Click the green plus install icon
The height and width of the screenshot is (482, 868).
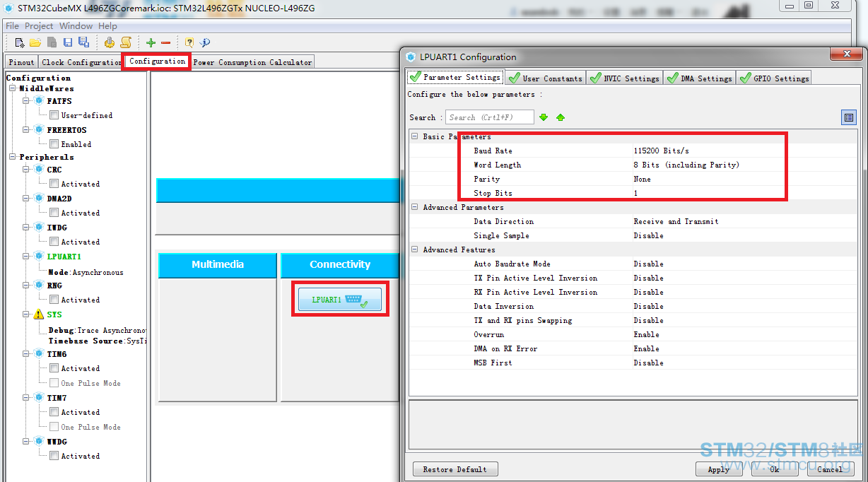click(x=151, y=42)
